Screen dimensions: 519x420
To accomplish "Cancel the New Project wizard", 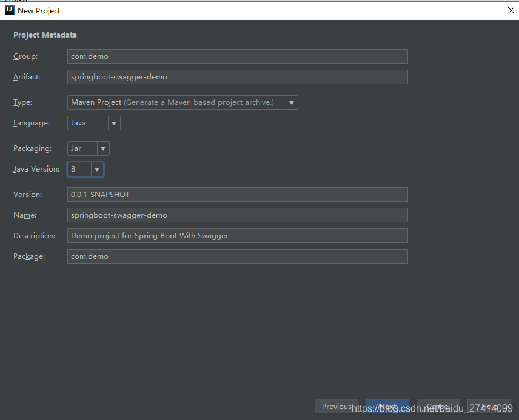I will click(438, 406).
